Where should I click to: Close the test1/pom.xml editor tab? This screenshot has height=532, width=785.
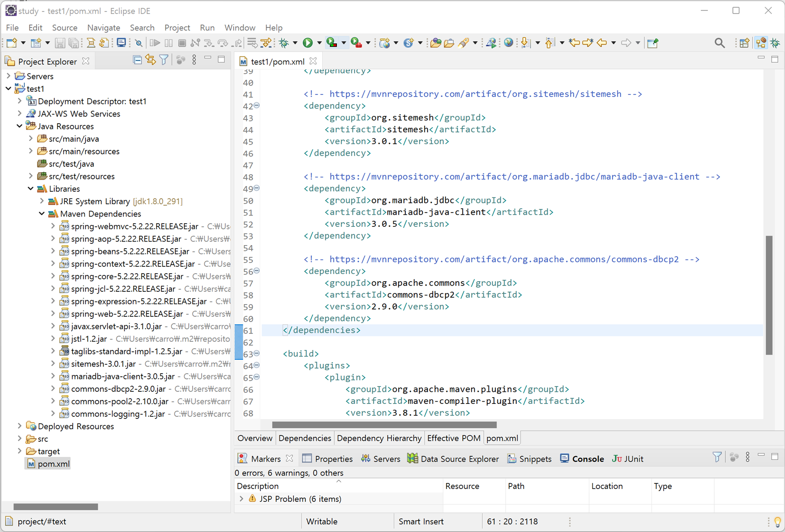pos(313,61)
